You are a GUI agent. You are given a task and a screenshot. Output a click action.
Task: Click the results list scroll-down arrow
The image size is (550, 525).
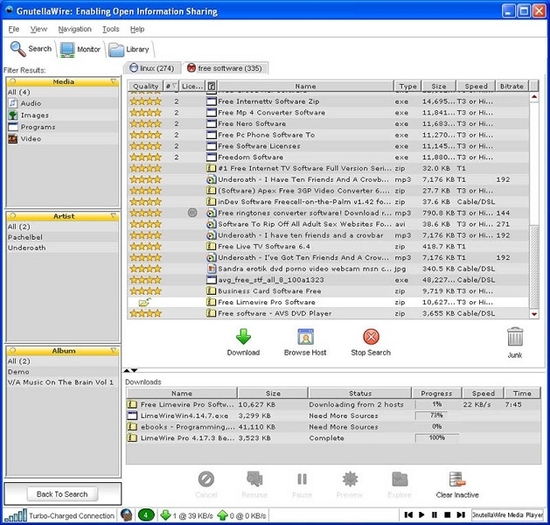(x=534, y=314)
